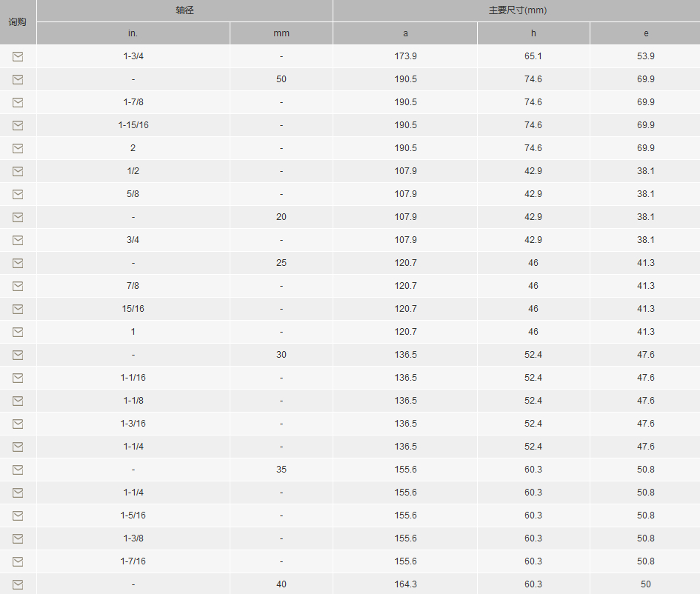
Task: Click inquiry envelope icon for 1-3/4 row
Action: (18, 56)
